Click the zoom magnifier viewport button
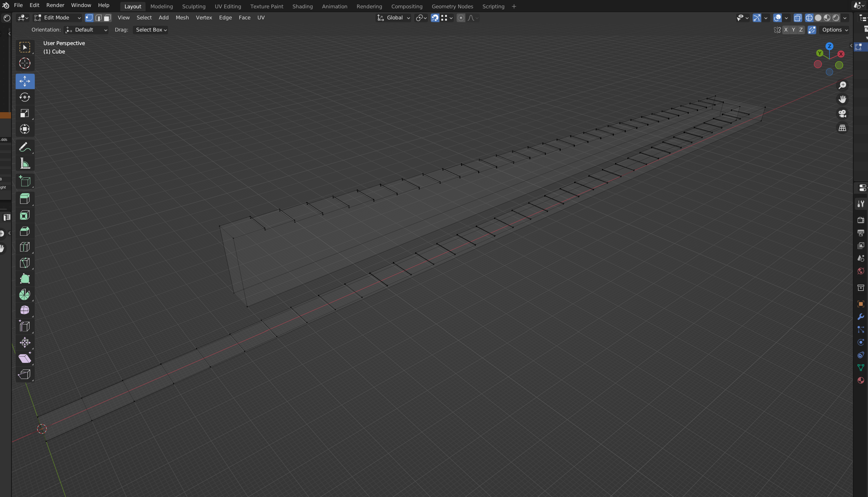 tap(842, 85)
